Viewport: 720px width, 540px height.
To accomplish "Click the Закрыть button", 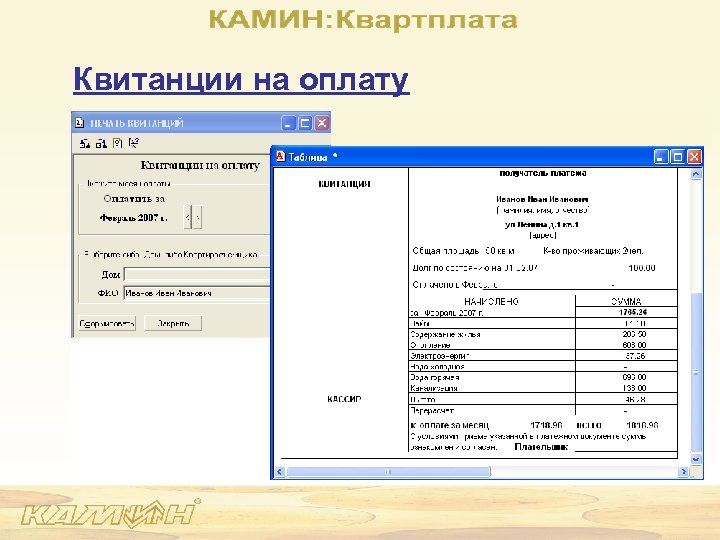I will pyautogui.click(x=173, y=323).
